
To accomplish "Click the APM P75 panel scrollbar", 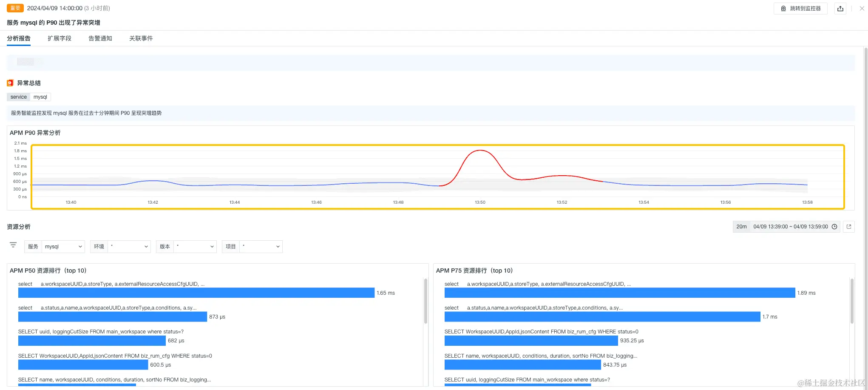I will pos(852,301).
